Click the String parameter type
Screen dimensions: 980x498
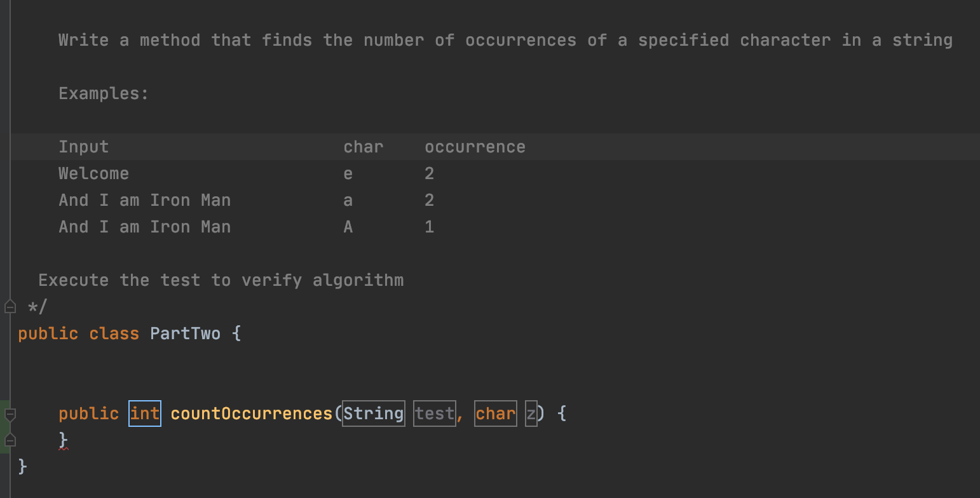374,414
